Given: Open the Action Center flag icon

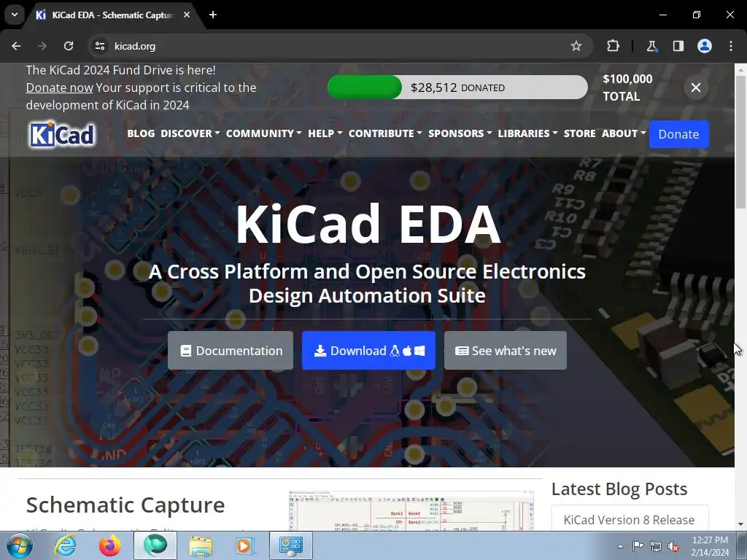Looking at the screenshot, I should (638, 546).
